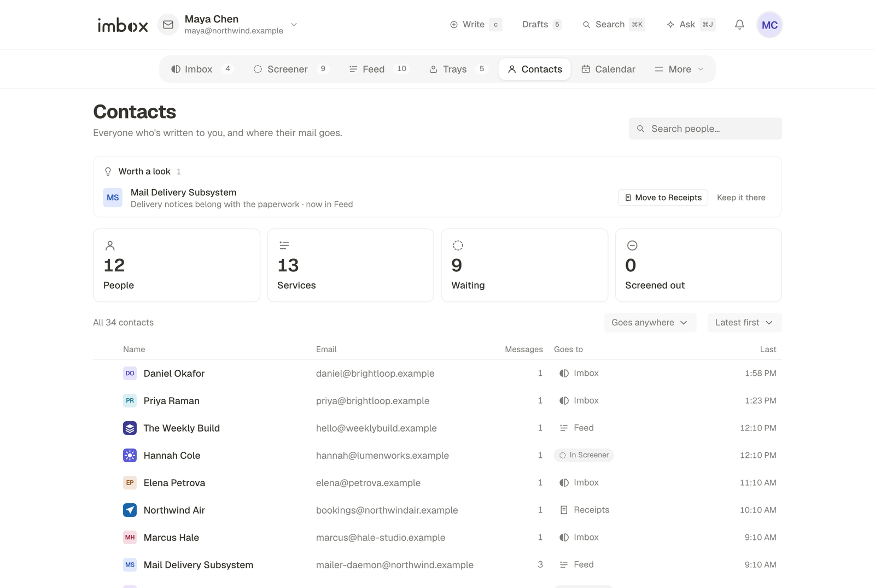This screenshot has width=875, height=588.
Task: Click the MS avatar in Worth a look
Action: (113, 198)
